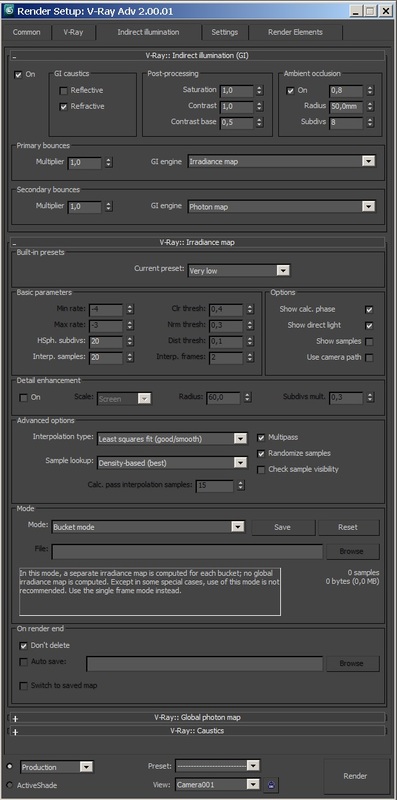
Task: Toggle Randomize samples checkbox
Action: (x=261, y=454)
